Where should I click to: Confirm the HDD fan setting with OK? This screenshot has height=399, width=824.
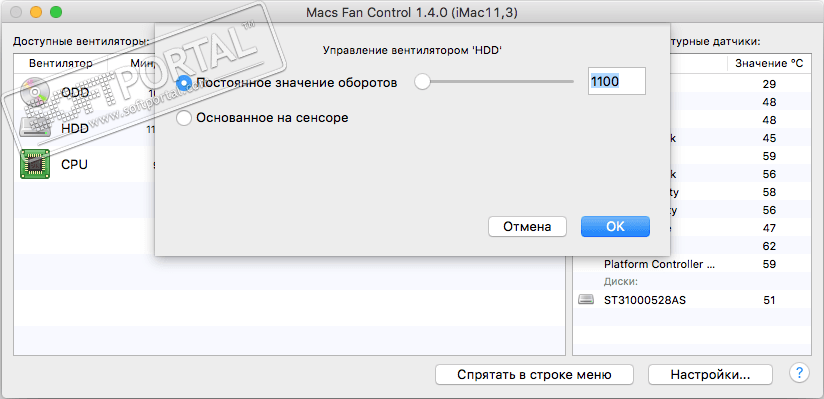click(x=615, y=227)
